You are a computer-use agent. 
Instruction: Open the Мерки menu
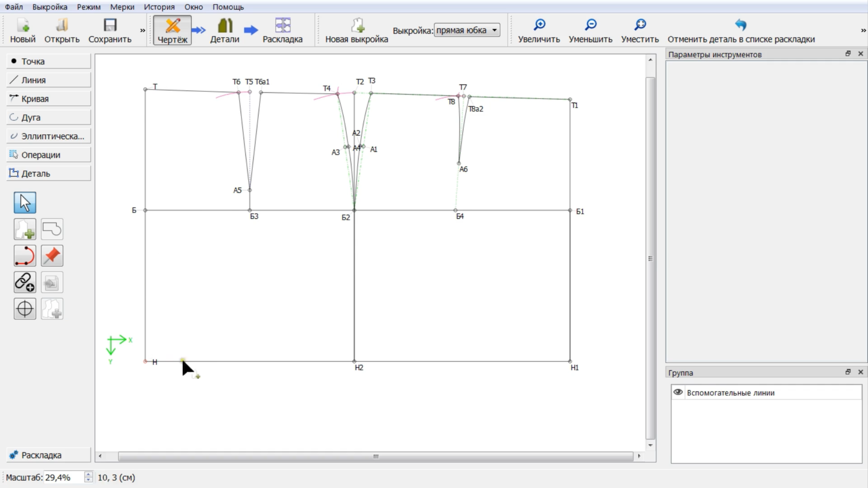click(x=122, y=7)
